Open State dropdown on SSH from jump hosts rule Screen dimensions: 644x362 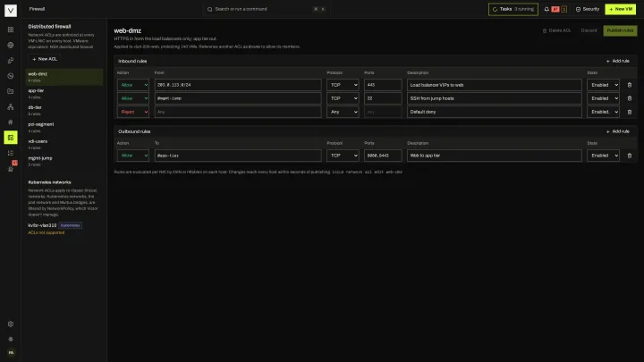click(603, 98)
